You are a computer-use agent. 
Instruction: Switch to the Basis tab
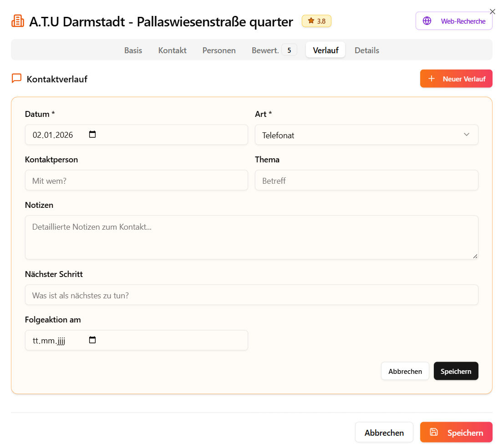pyautogui.click(x=133, y=50)
